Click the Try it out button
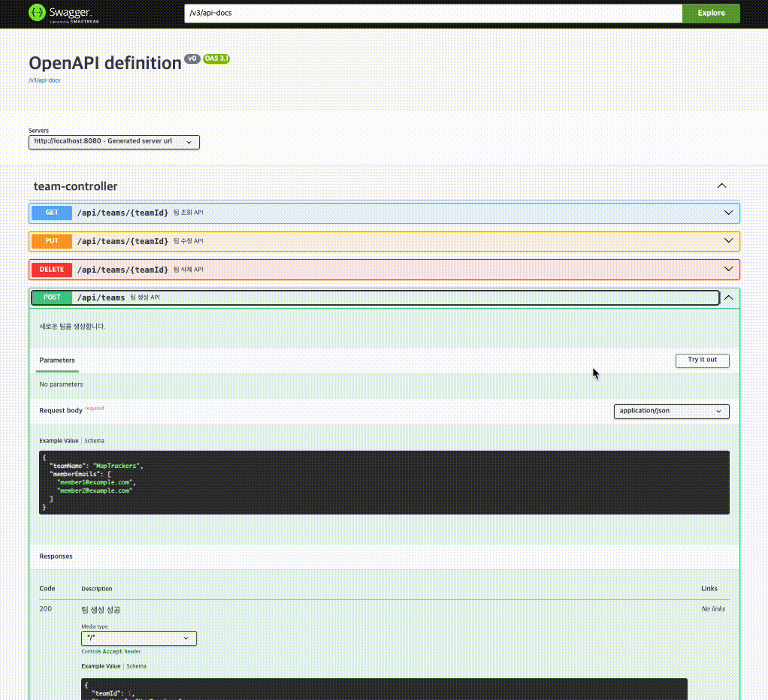This screenshot has width=768, height=700. [702, 361]
